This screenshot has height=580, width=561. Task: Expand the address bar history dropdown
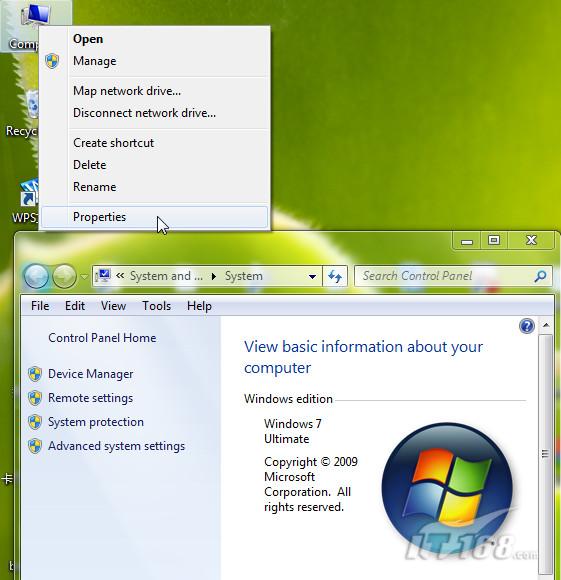coord(312,276)
